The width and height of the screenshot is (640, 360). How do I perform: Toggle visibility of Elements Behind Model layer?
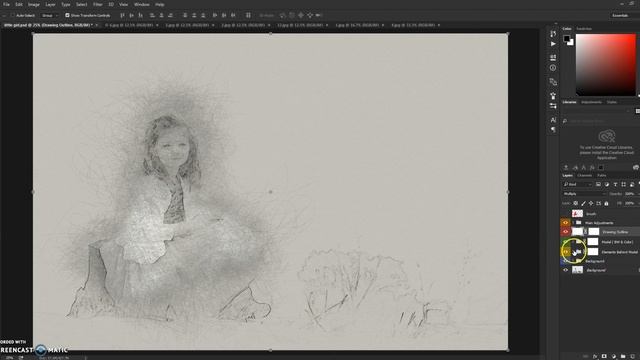(x=565, y=252)
